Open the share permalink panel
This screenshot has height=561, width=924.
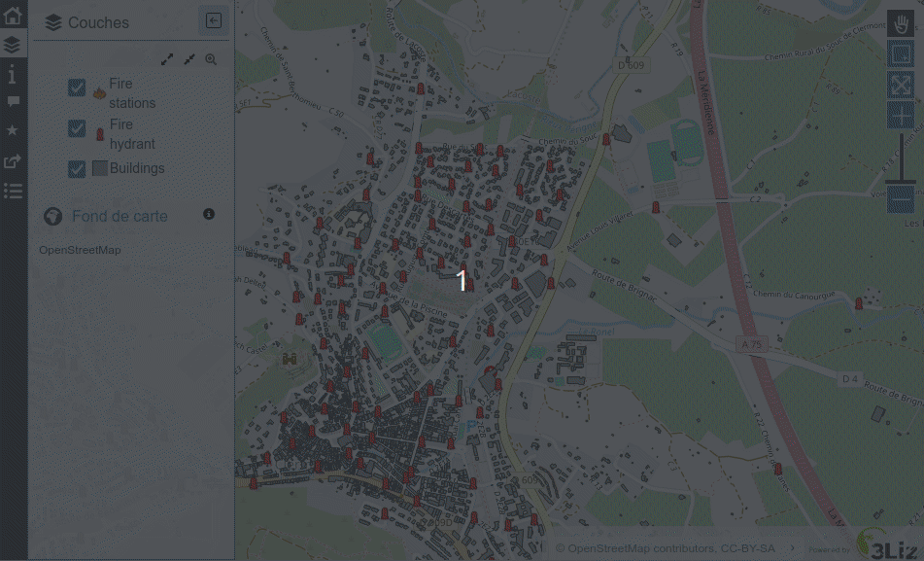(x=13, y=161)
